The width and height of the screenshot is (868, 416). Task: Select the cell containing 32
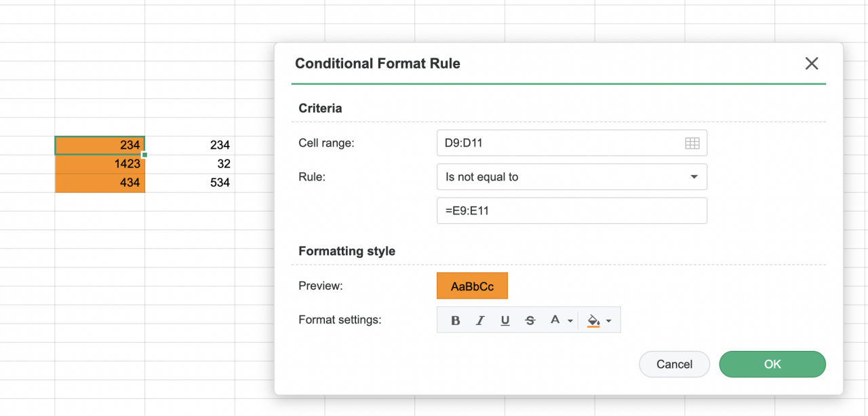(190, 164)
